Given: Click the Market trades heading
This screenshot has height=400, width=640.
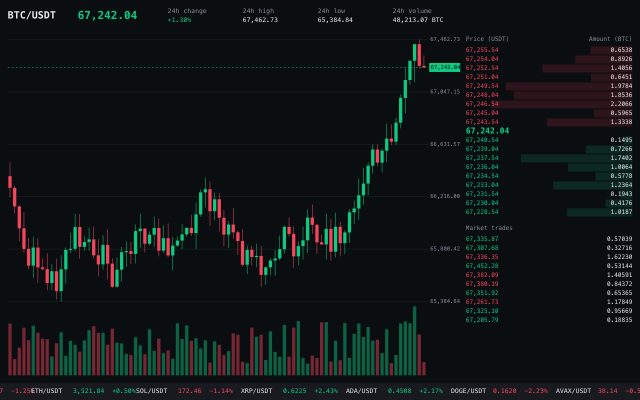Looking at the screenshot, I should (x=489, y=228).
